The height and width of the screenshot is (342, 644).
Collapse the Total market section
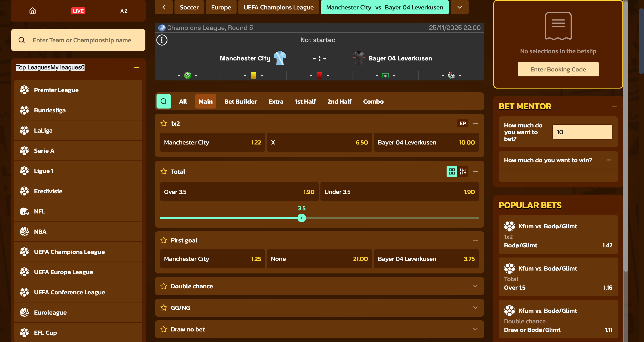(475, 171)
